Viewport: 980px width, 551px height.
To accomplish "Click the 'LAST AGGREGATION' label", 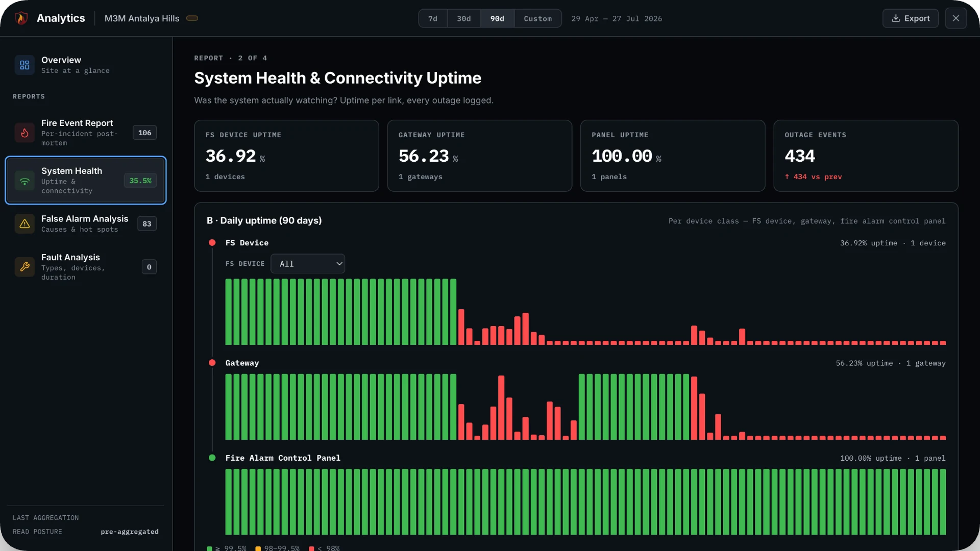I will pos(46,518).
